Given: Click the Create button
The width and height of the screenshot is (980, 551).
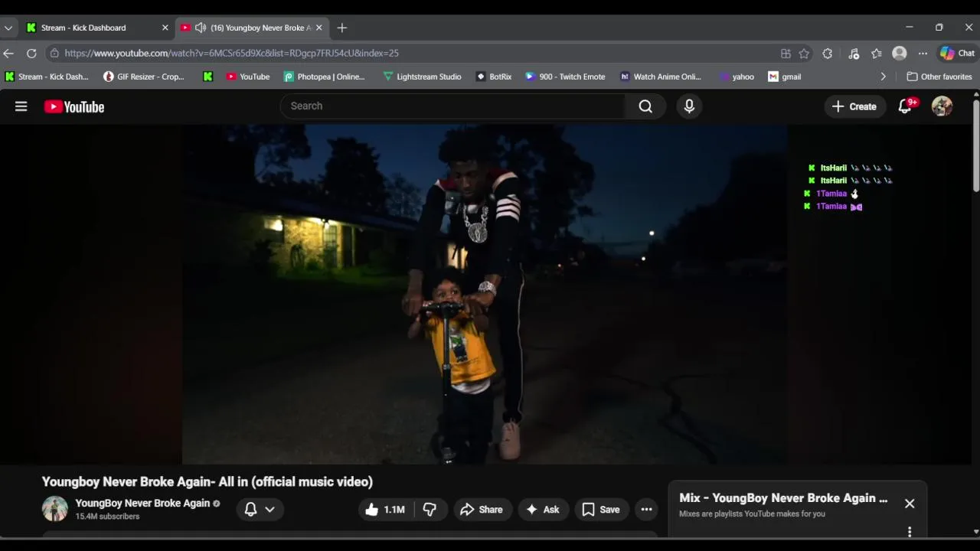Looking at the screenshot, I should (854, 106).
